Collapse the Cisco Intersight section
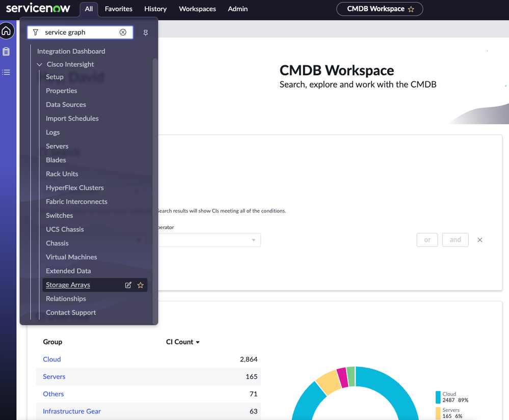The image size is (509, 420). coord(40,64)
